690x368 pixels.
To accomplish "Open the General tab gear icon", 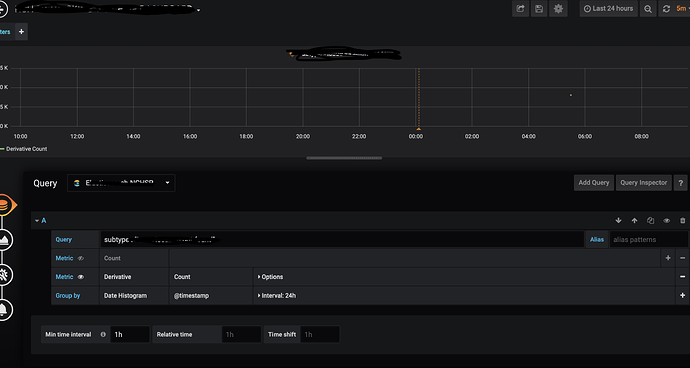I will click(4, 275).
